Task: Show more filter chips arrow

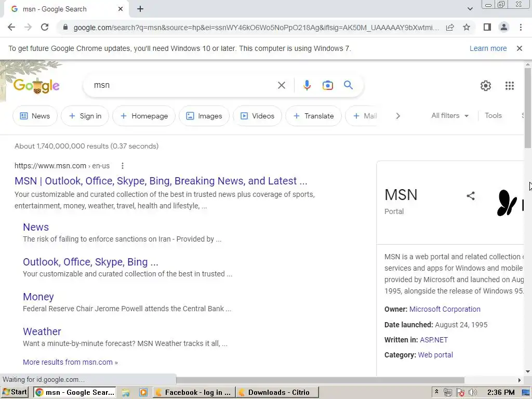Action: tap(398, 116)
